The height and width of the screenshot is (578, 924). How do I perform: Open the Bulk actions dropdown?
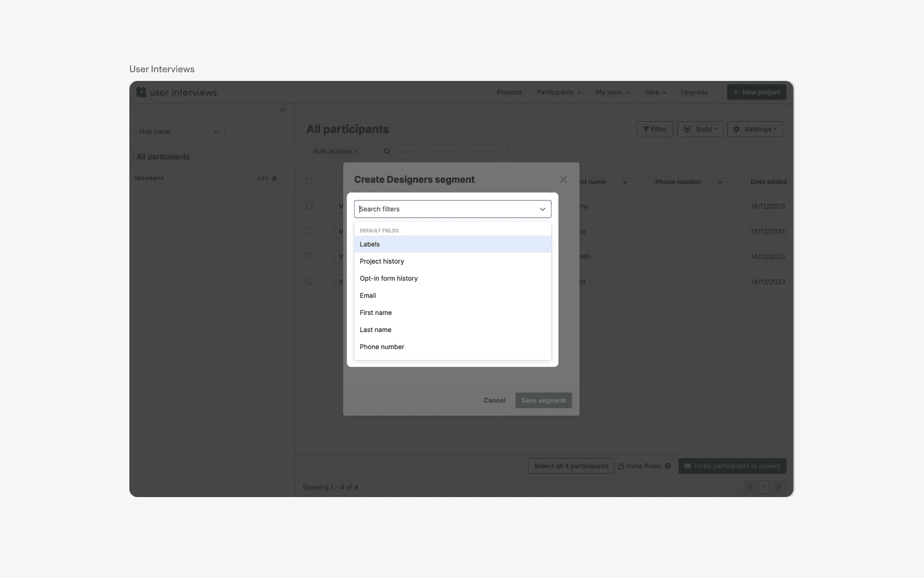pos(335,151)
